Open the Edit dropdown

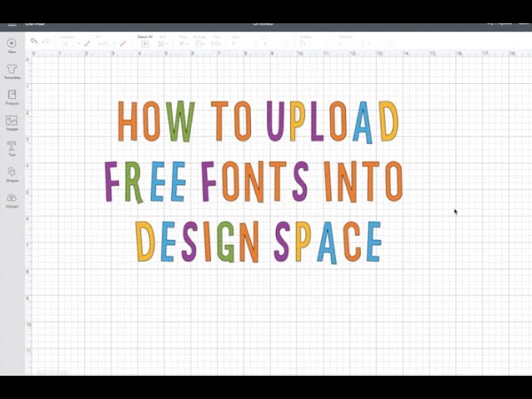pos(162,42)
